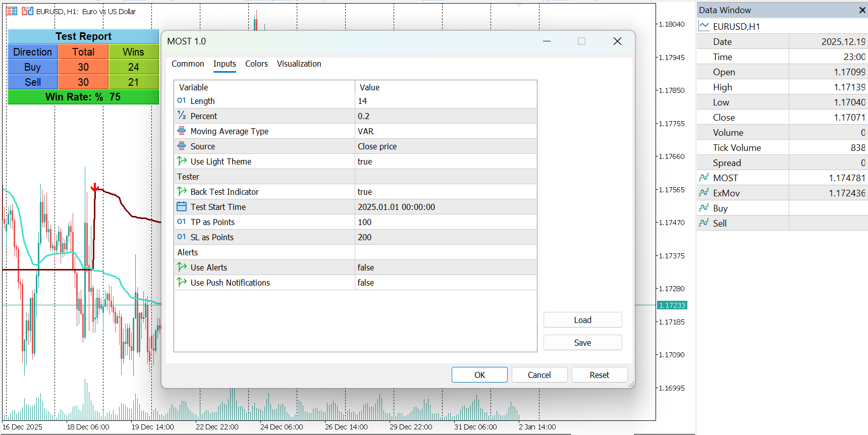This screenshot has height=435, width=868.
Task: Click the TP as Points integer icon
Action: tap(182, 222)
